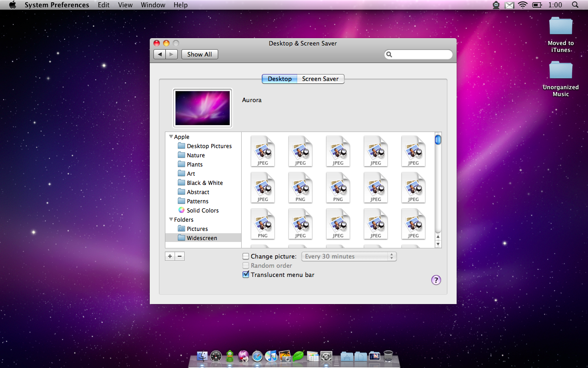
Task: Select the Plants folder
Action: [x=190, y=164]
